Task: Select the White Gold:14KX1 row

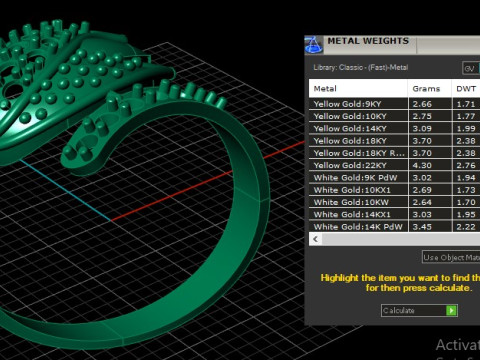Action: tap(394, 215)
